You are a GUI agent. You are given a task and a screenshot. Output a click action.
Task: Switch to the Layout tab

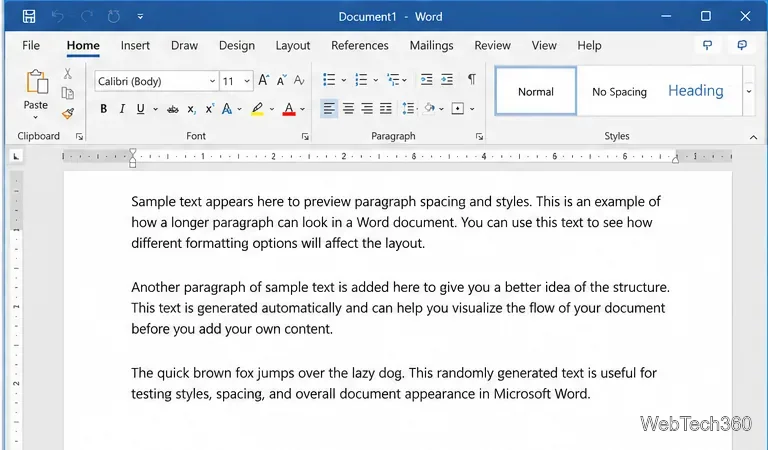pos(292,46)
